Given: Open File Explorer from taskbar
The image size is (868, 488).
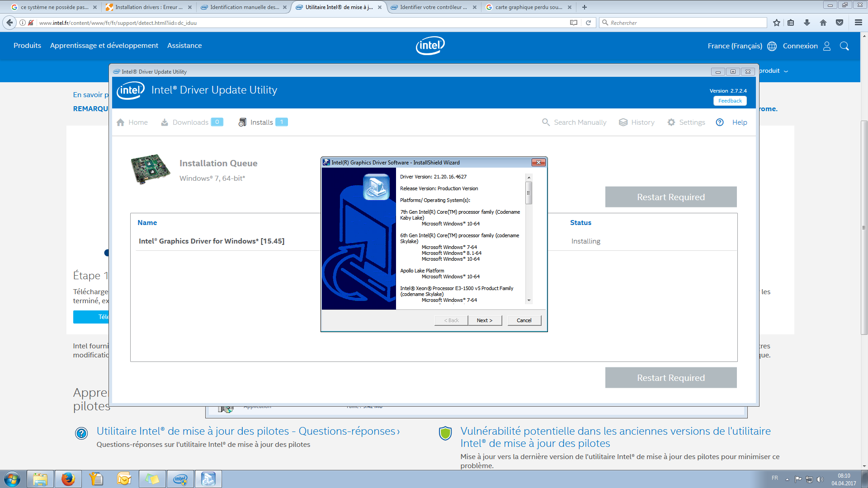Looking at the screenshot, I should point(40,479).
